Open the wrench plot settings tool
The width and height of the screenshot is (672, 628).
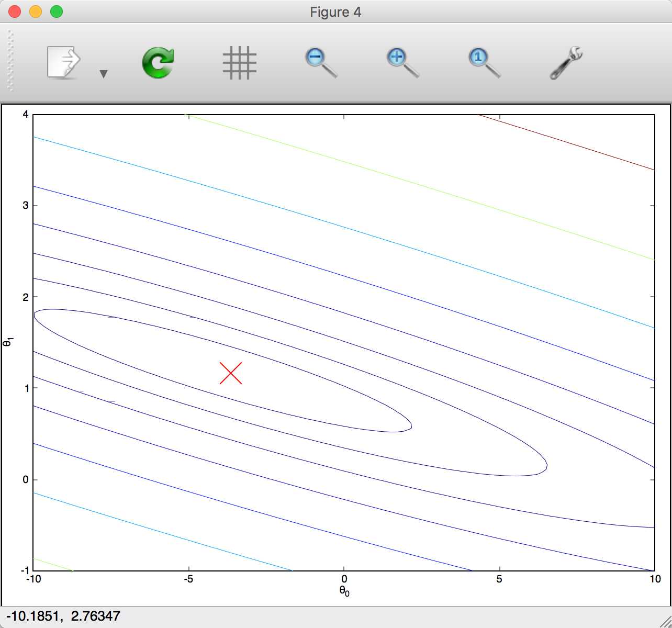tap(566, 63)
